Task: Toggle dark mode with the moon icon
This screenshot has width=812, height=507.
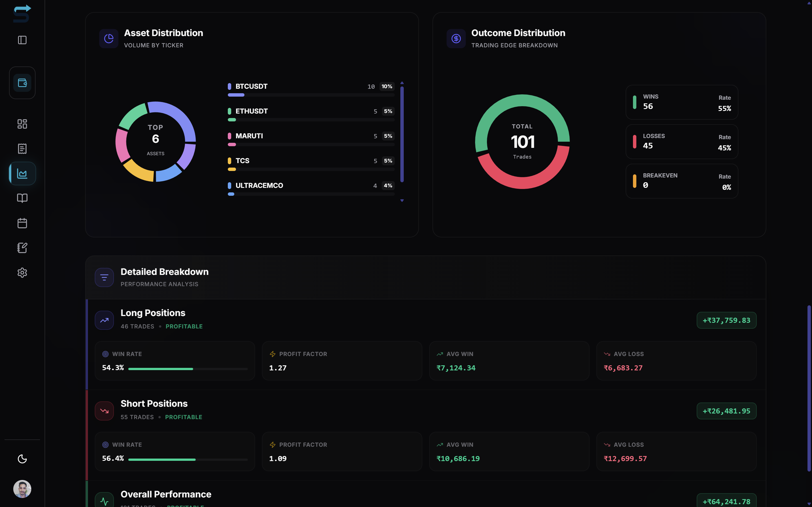Action: (x=22, y=459)
